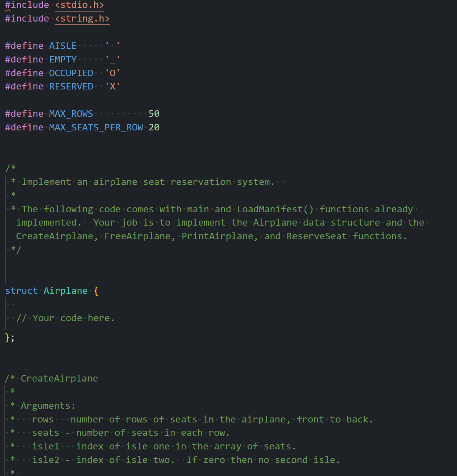Click the opening brace of struct Airplane
Image resolution: width=457 pixels, height=476 pixels.
(96, 291)
